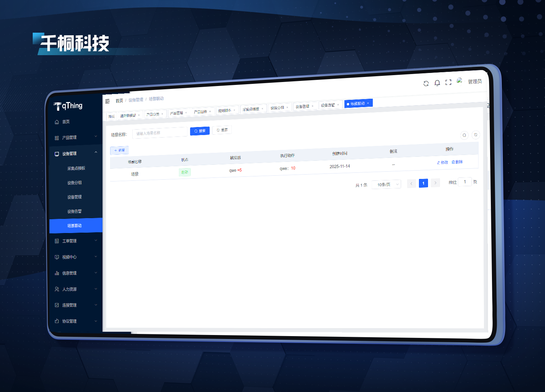Open notifications bell icon

tap(437, 83)
